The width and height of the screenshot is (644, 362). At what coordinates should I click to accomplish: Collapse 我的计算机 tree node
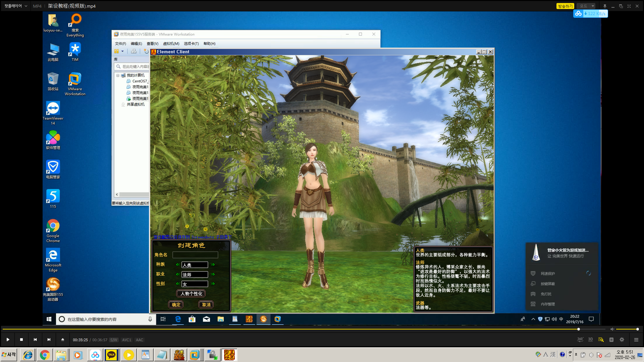[x=118, y=75]
